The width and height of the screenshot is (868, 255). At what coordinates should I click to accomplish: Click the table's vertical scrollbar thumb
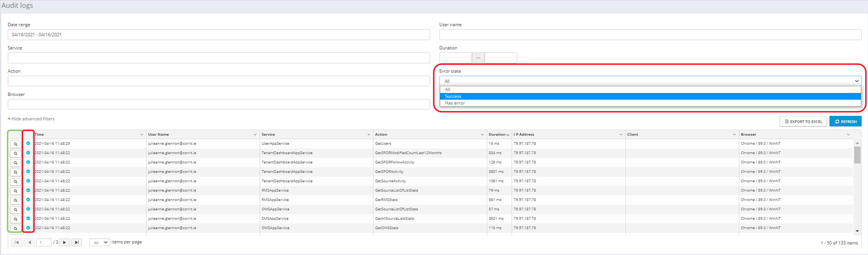point(857,155)
